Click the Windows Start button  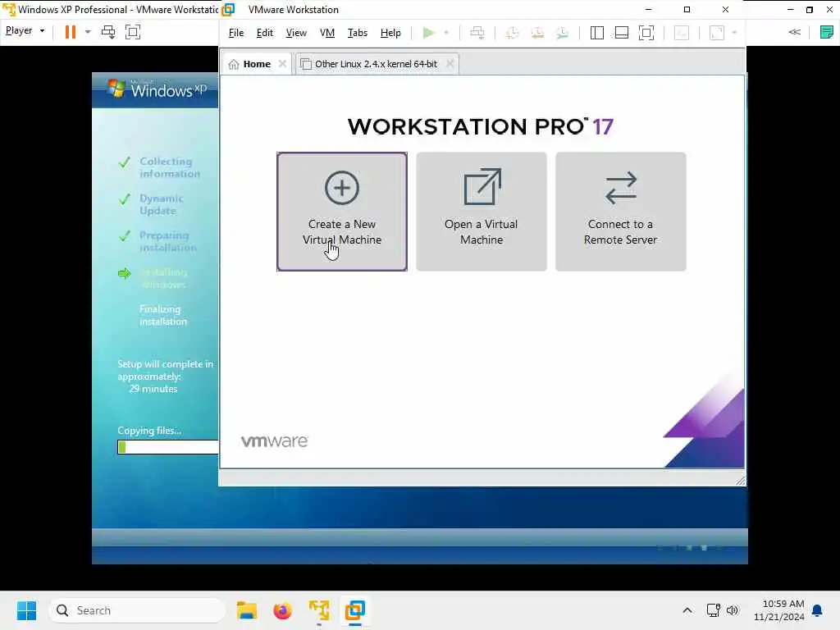tap(26, 610)
